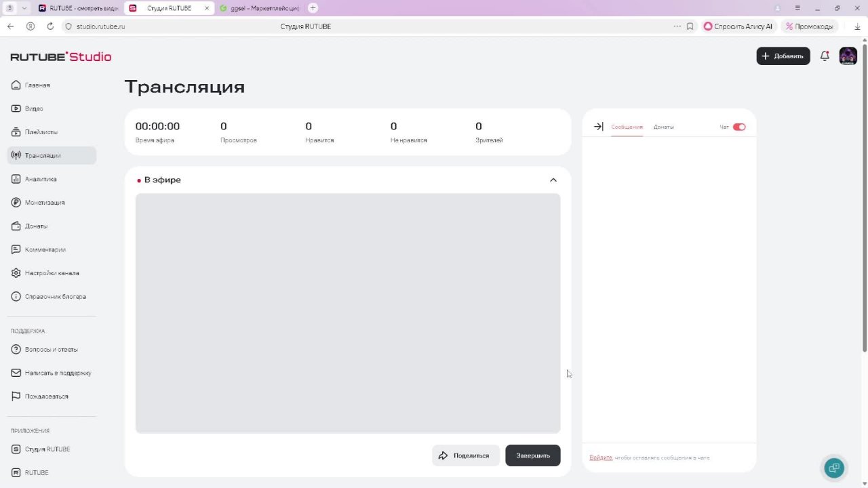
Task: Click the Видео play icon in sidebar
Action: 16,108
